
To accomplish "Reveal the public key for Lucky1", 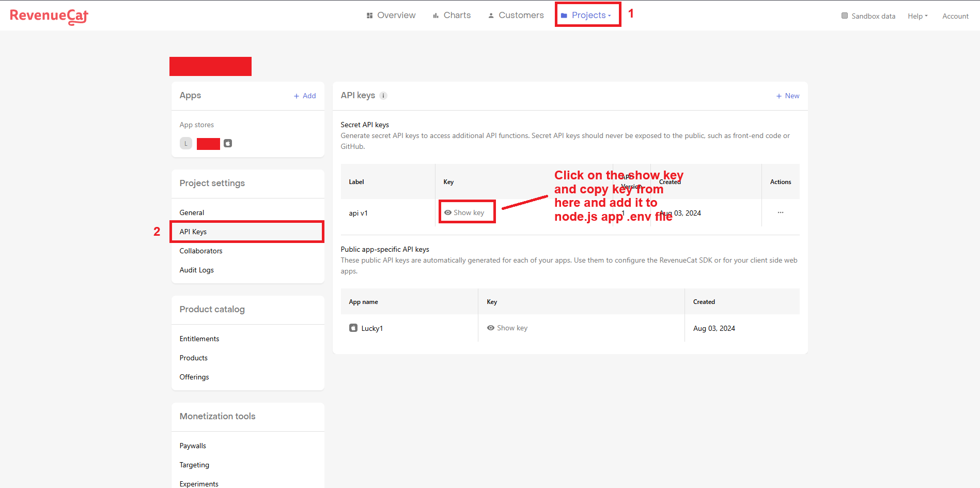I will (507, 328).
